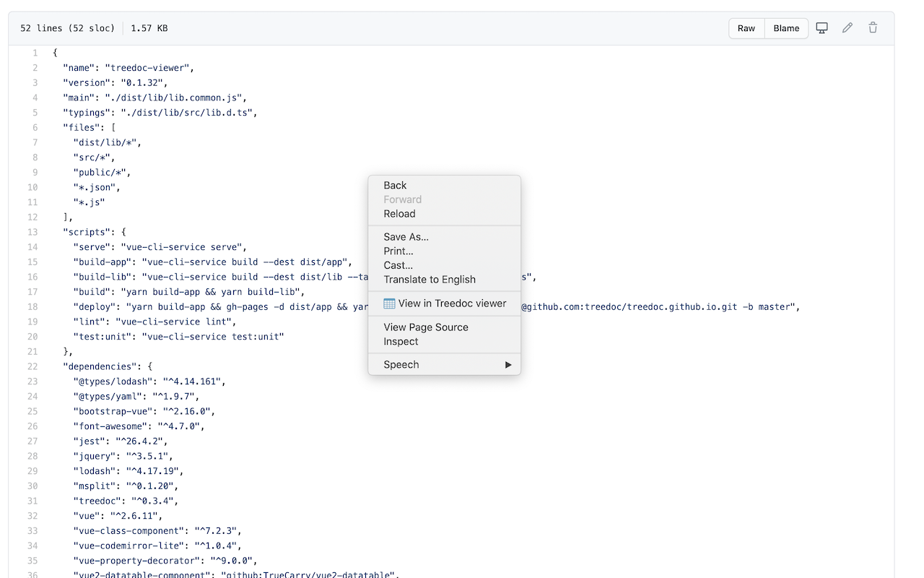
Task: Open file in GitHub Desktop icon
Action: [821, 28]
